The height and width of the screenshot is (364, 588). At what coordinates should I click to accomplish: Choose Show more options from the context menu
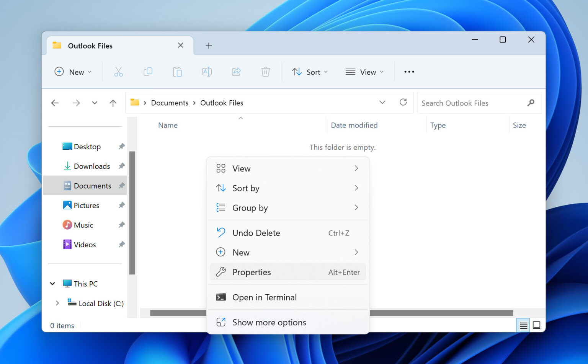click(x=269, y=322)
